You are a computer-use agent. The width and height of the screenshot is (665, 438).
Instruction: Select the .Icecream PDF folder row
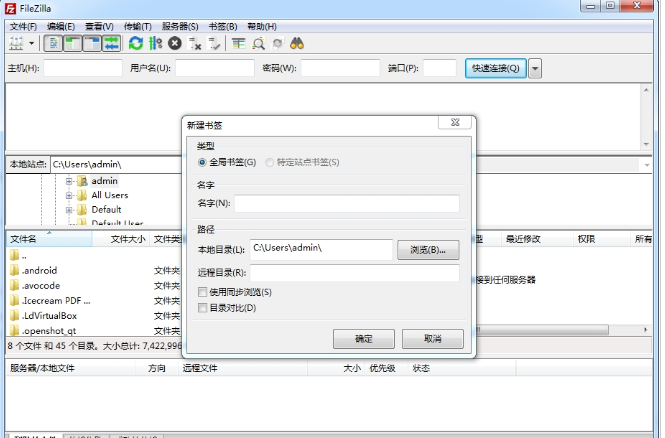[x=94, y=301]
